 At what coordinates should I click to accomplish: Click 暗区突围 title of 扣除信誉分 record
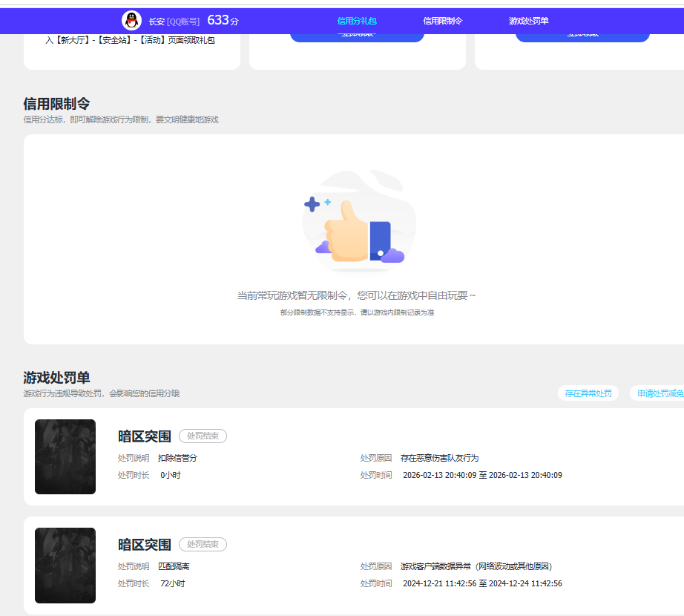(145, 436)
